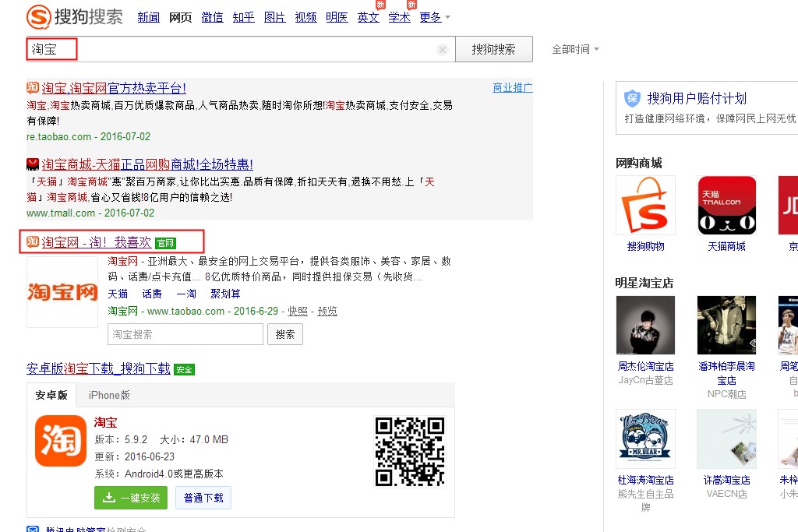The height and width of the screenshot is (532, 798).
Task: Focus the main search box containing 淘宝
Action: [x=241, y=49]
